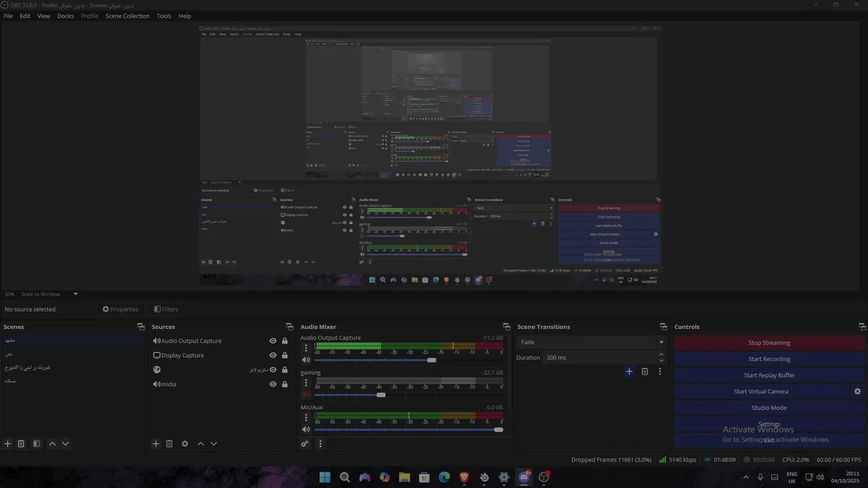
Task: Hide the midia source with its eye icon
Action: [x=273, y=384]
